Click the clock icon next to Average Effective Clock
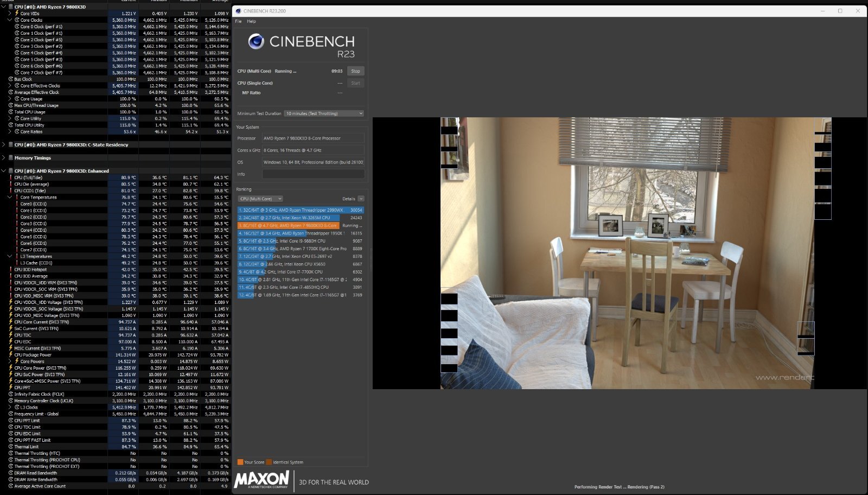Image resolution: width=868 pixels, height=495 pixels. coord(11,92)
